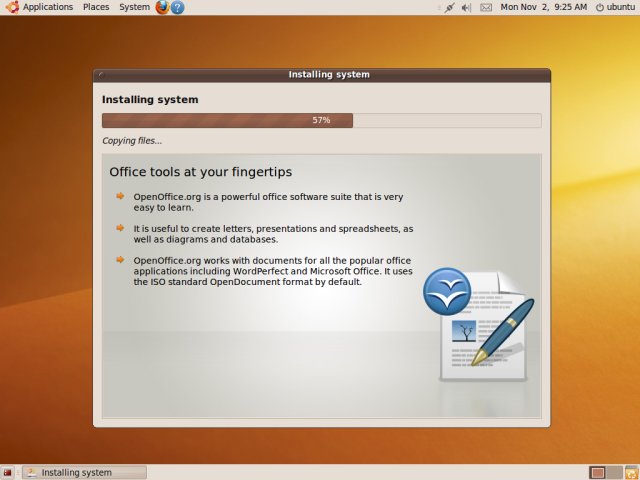This screenshot has height=480, width=640.
Task: Click the Installing system window title bar
Action: coord(322,75)
